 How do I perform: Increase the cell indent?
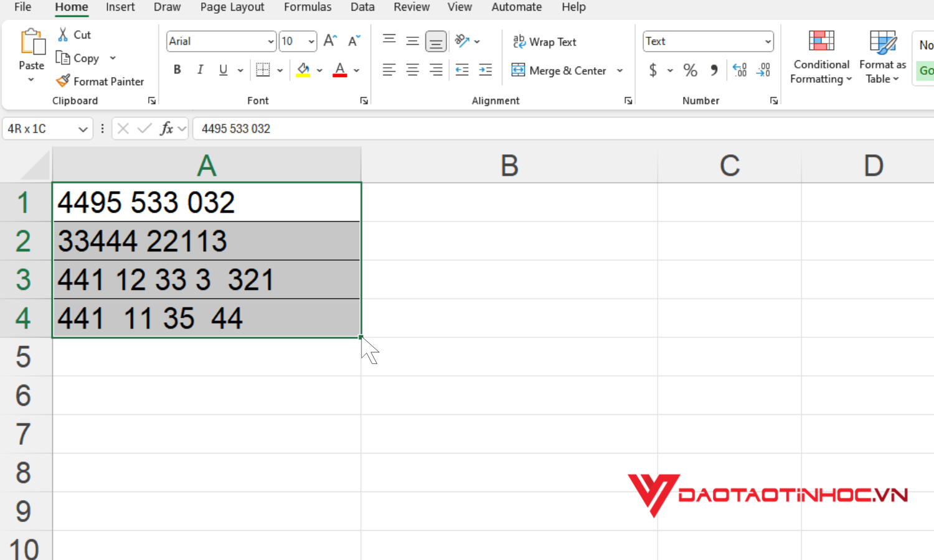coord(486,70)
